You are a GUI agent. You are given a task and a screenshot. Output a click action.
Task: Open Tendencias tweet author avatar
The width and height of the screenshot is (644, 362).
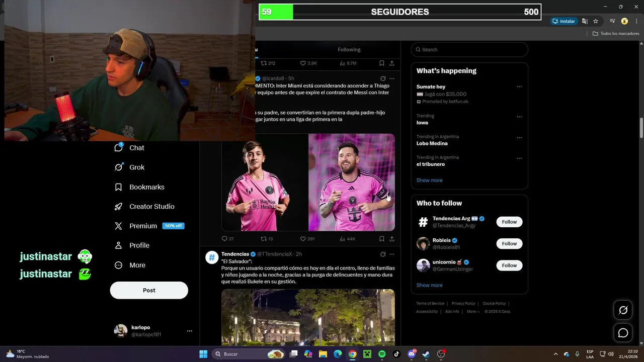[x=212, y=257]
